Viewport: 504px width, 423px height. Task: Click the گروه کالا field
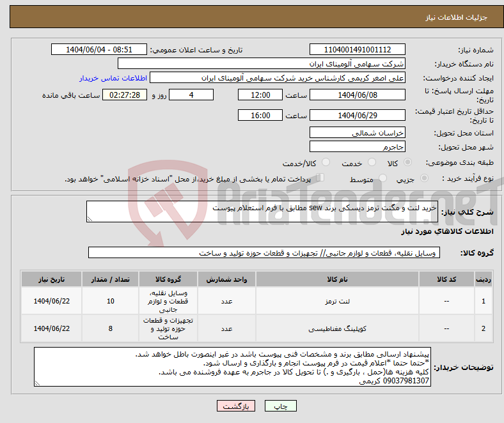(264, 253)
